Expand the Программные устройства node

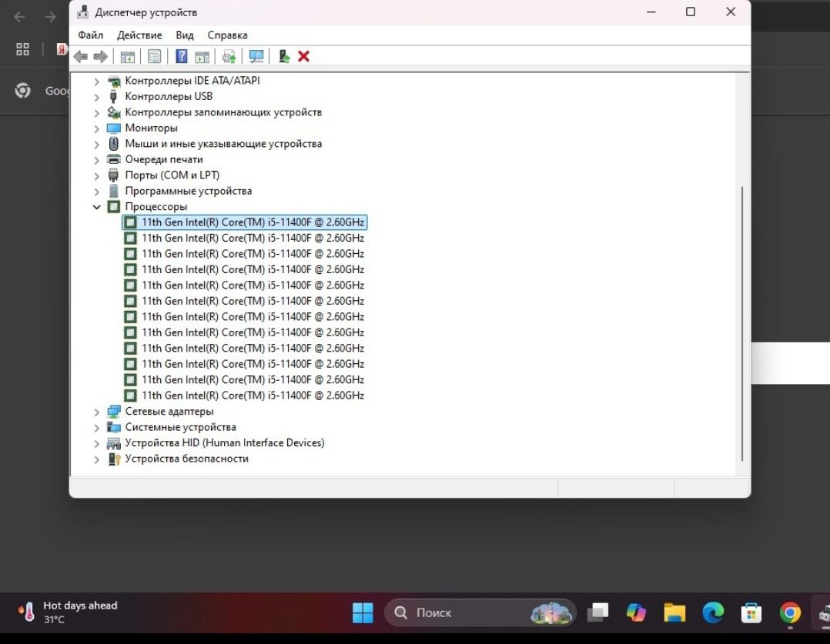96,192
